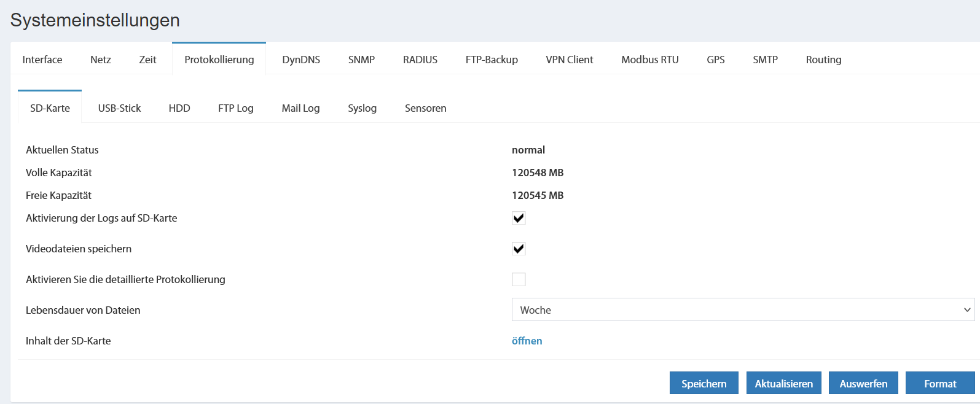Image resolution: width=980 pixels, height=404 pixels.
Task: Enable detailed logging checkbox (detaillierte Protokollierung)
Action: tap(519, 279)
